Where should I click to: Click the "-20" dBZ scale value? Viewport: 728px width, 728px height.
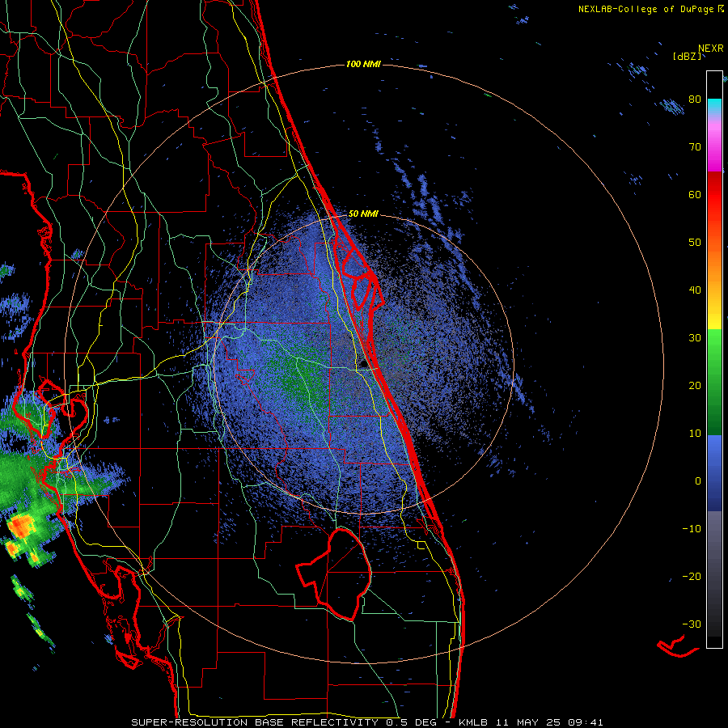pyautogui.click(x=692, y=577)
